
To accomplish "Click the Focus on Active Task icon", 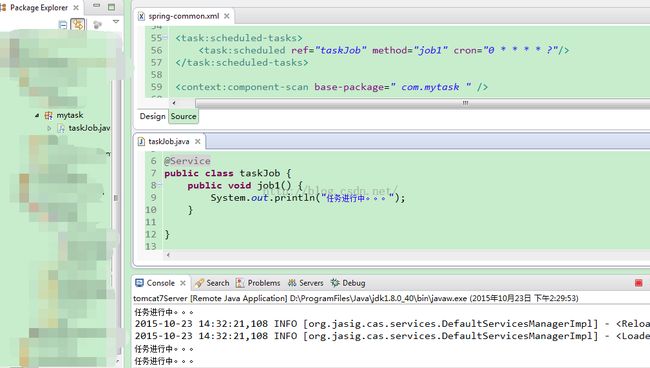I will point(97,25).
